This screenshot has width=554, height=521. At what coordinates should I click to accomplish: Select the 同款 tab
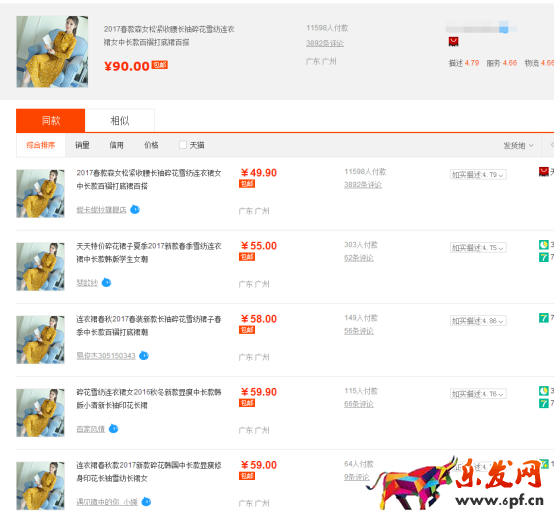(x=51, y=120)
